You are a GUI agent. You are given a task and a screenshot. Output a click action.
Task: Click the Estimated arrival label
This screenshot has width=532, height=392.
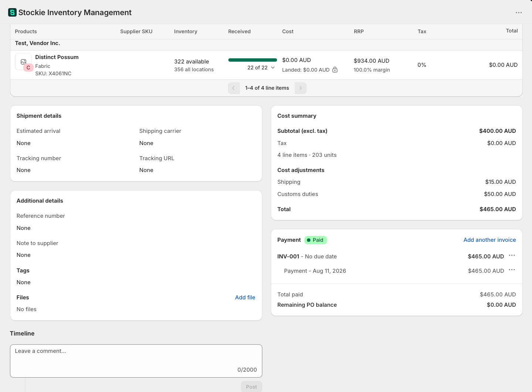pos(38,131)
